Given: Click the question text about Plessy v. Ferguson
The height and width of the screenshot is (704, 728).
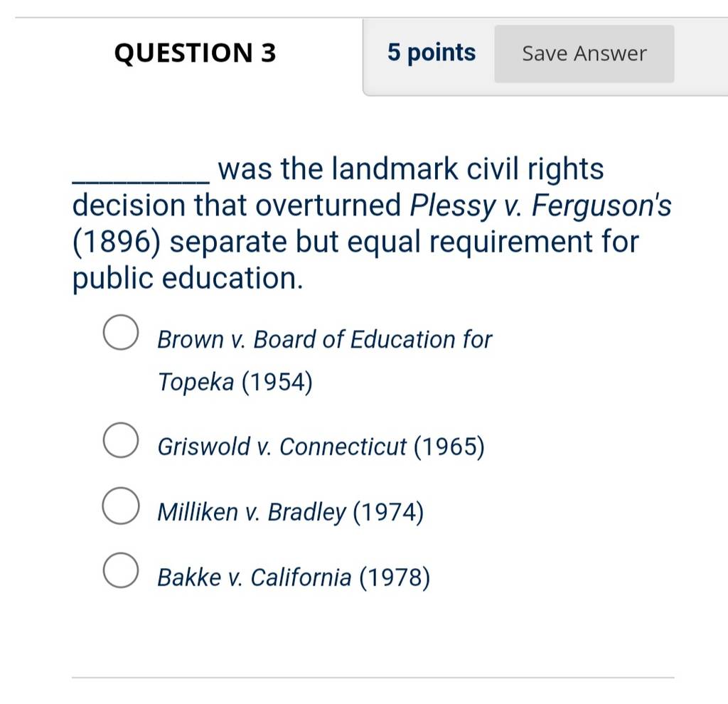Looking at the screenshot, I should (x=372, y=223).
